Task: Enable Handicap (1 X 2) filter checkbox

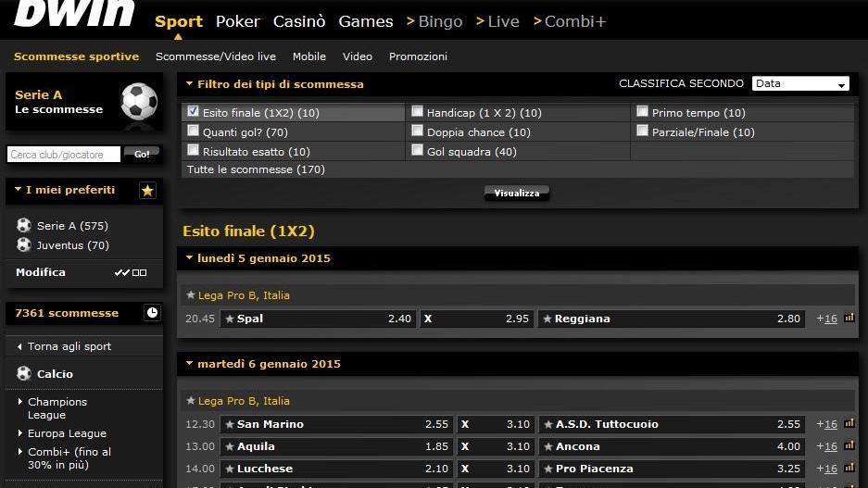Action: pos(418,111)
